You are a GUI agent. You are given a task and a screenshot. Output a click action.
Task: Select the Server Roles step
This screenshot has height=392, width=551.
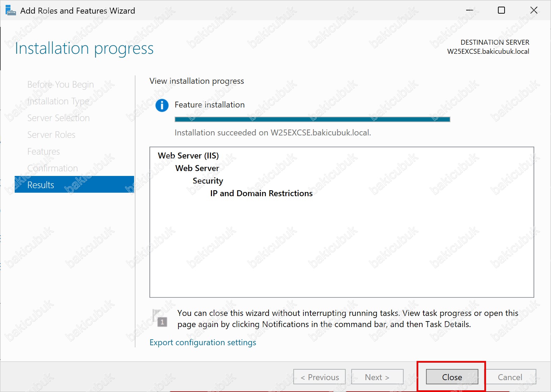tap(51, 135)
